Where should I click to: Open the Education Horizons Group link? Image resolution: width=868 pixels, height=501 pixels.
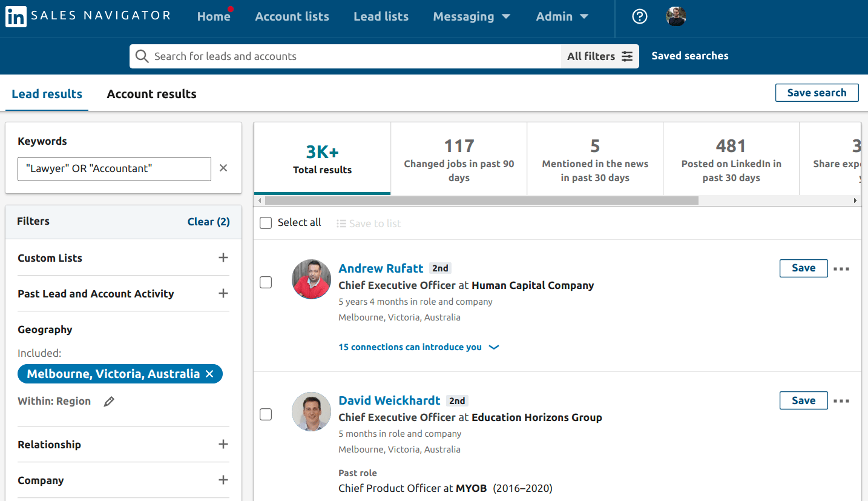coord(537,417)
